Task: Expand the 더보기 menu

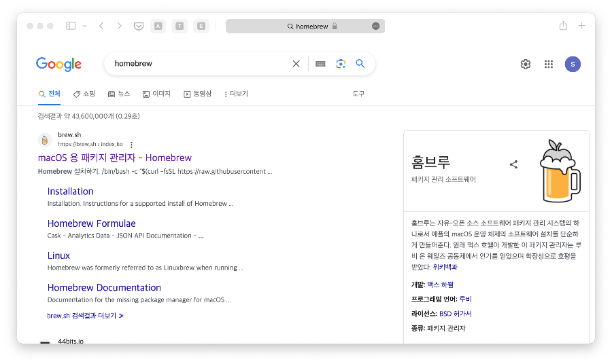Action: pos(236,94)
